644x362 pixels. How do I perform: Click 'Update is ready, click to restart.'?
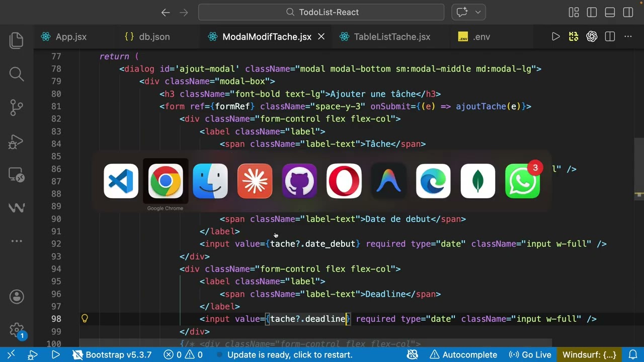pos(290,355)
